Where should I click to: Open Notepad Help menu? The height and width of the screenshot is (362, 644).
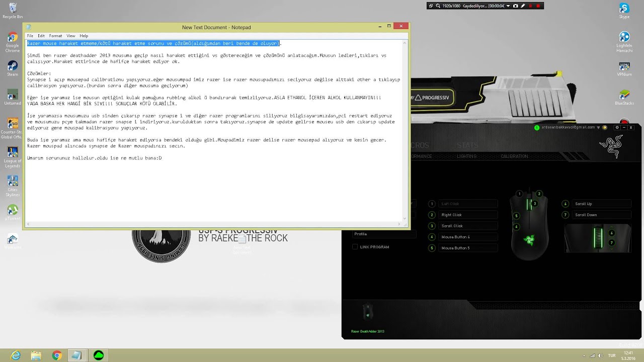(x=84, y=36)
